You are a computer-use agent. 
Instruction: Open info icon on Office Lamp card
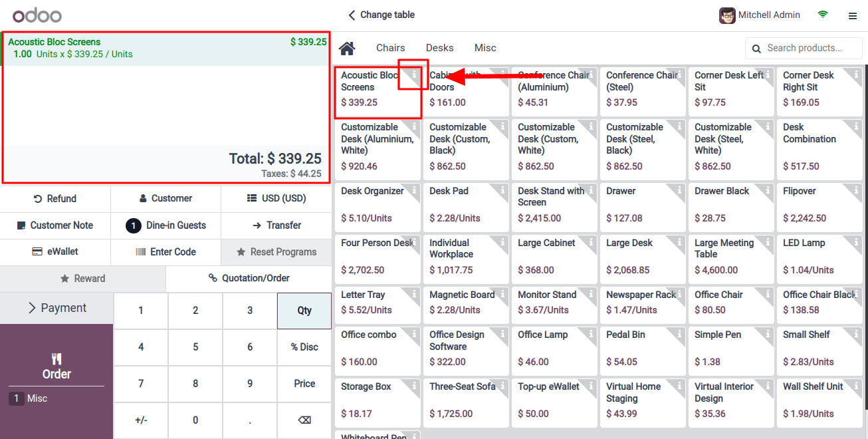(591, 334)
